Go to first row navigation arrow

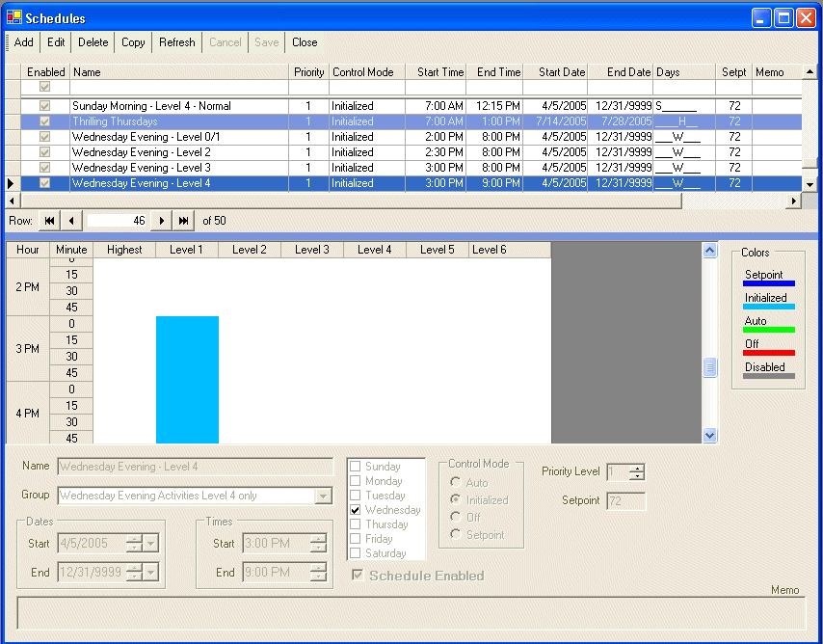coord(49,221)
